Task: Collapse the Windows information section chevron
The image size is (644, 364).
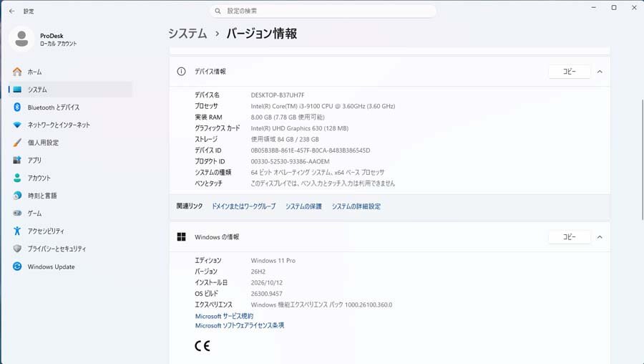Action: (x=600, y=237)
